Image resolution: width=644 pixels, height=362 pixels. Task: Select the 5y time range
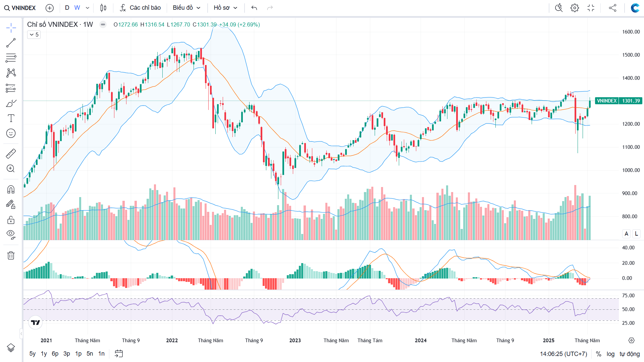(x=32, y=354)
